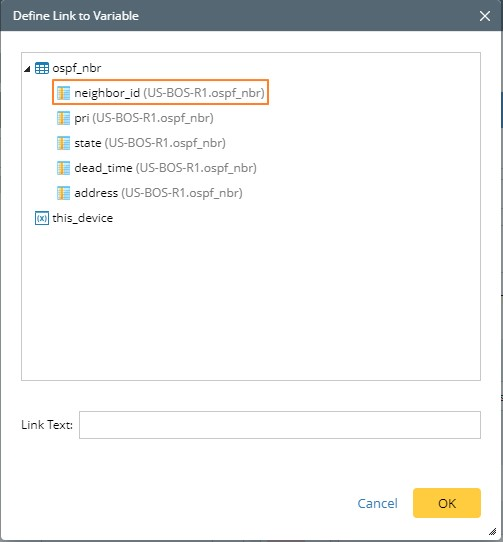Click the dead_time column icon
503x542 pixels.
[63, 168]
